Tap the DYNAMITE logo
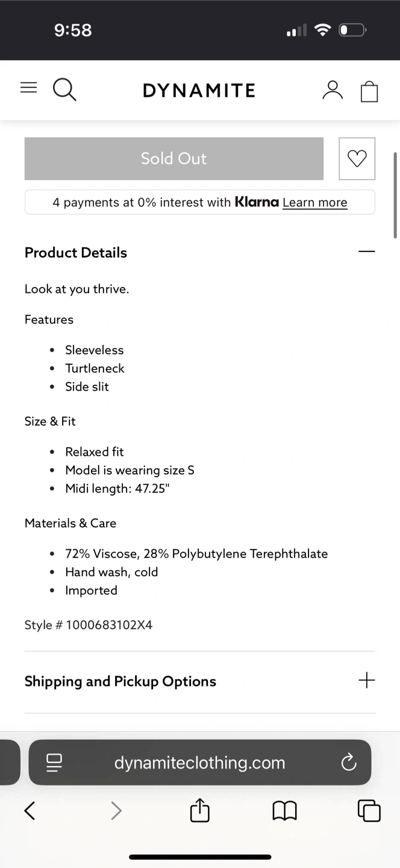This screenshot has width=400, height=868. tap(199, 90)
